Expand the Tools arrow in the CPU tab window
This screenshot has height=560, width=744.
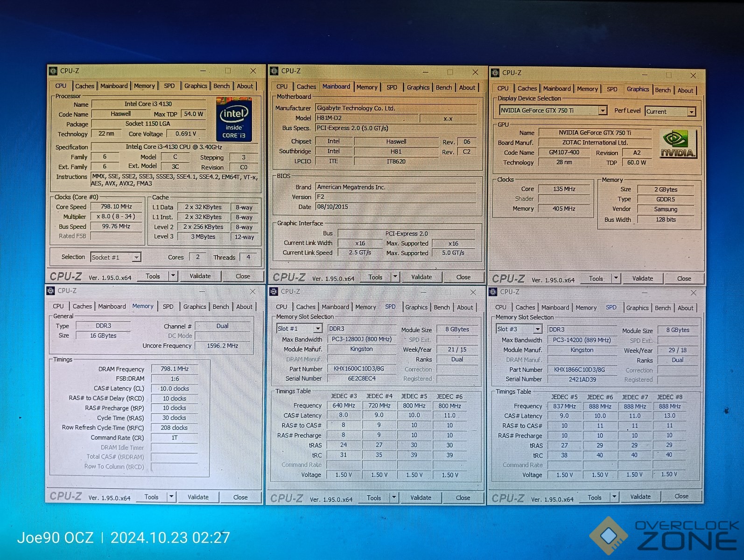pos(173,276)
